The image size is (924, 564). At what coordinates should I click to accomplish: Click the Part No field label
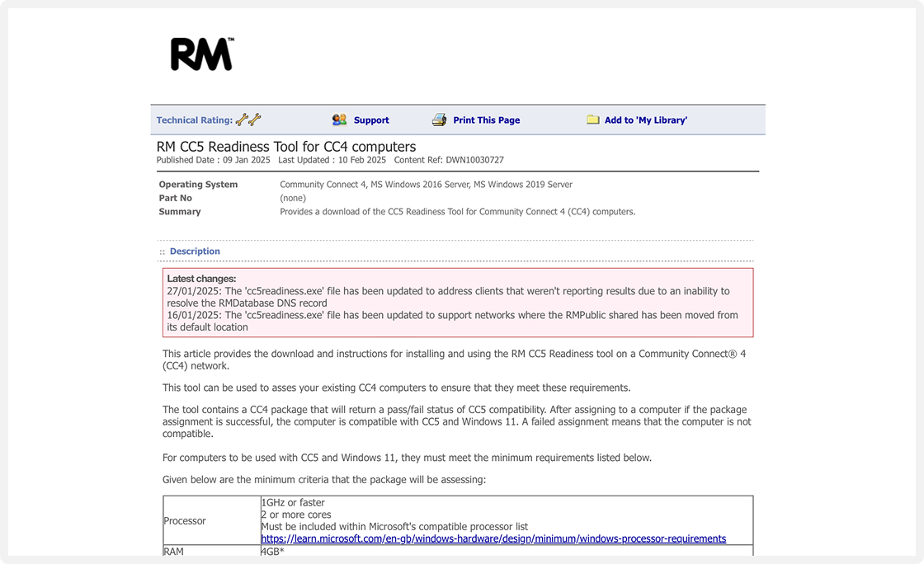pyautogui.click(x=175, y=198)
